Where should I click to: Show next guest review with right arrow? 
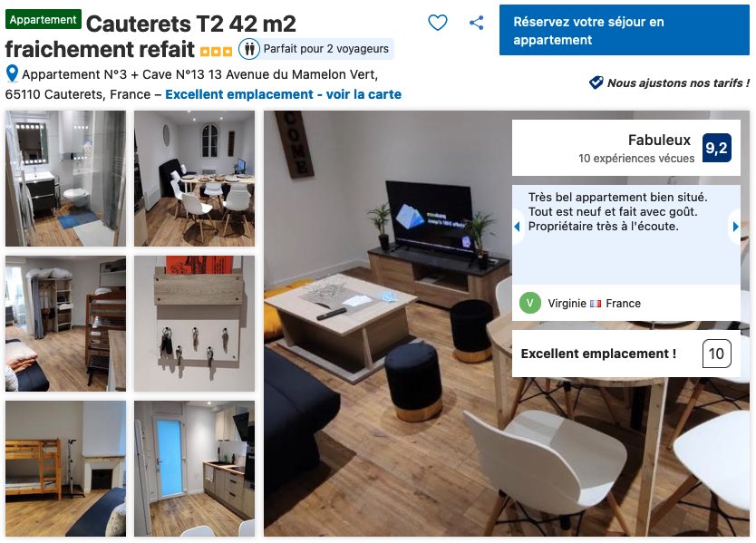[x=735, y=226]
